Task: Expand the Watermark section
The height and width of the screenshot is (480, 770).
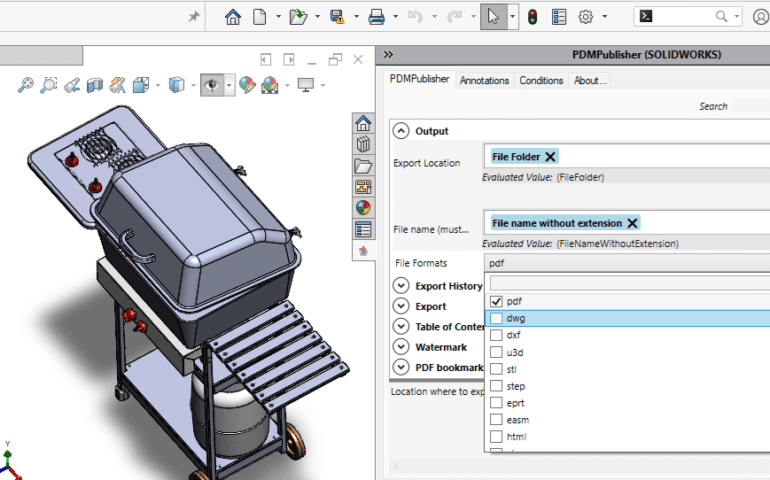Action: 401,347
